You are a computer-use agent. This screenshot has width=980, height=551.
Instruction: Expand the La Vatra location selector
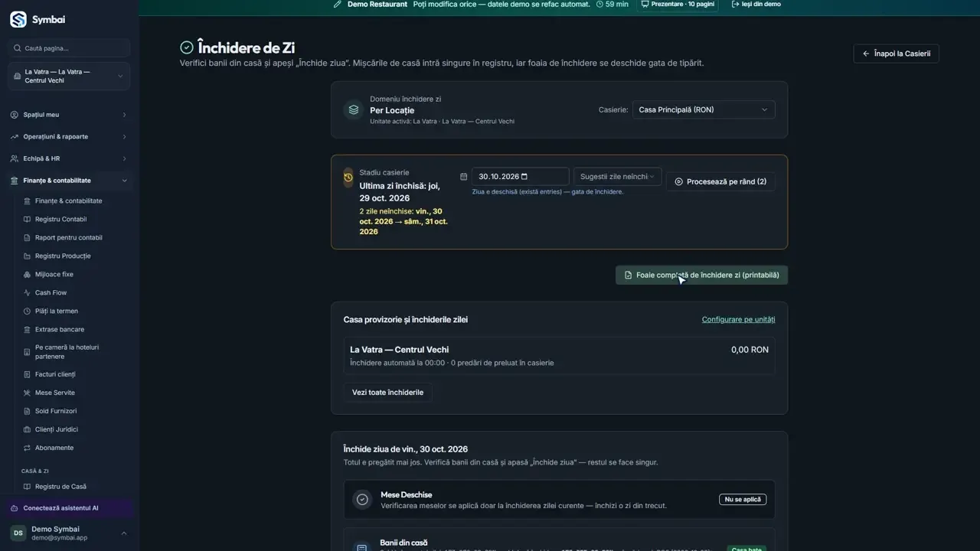click(69, 77)
